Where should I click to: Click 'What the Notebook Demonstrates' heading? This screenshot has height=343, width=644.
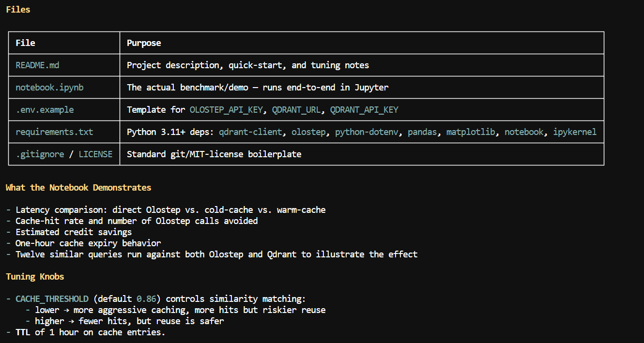click(x=78, y=188)
